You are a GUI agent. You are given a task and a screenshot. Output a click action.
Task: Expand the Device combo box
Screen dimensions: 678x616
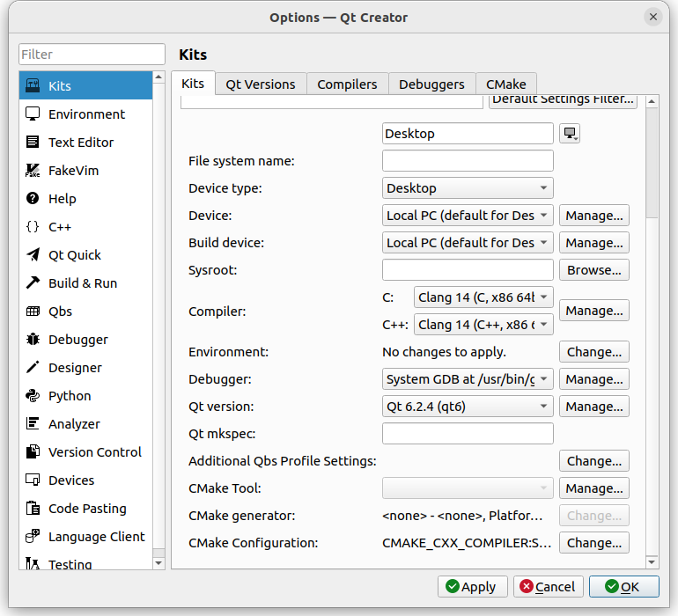coord(468,216)
